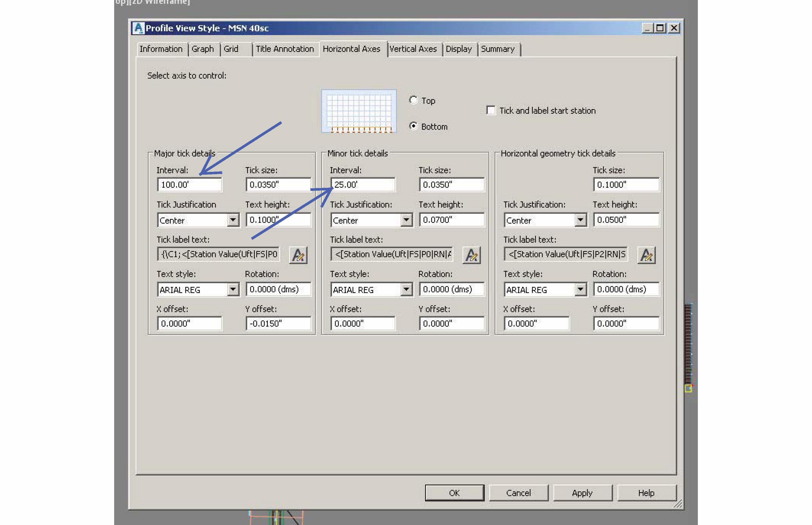The image size is (812, 525).
Task: Switch to the Title Annotation tab
Action: coord(285,49)
